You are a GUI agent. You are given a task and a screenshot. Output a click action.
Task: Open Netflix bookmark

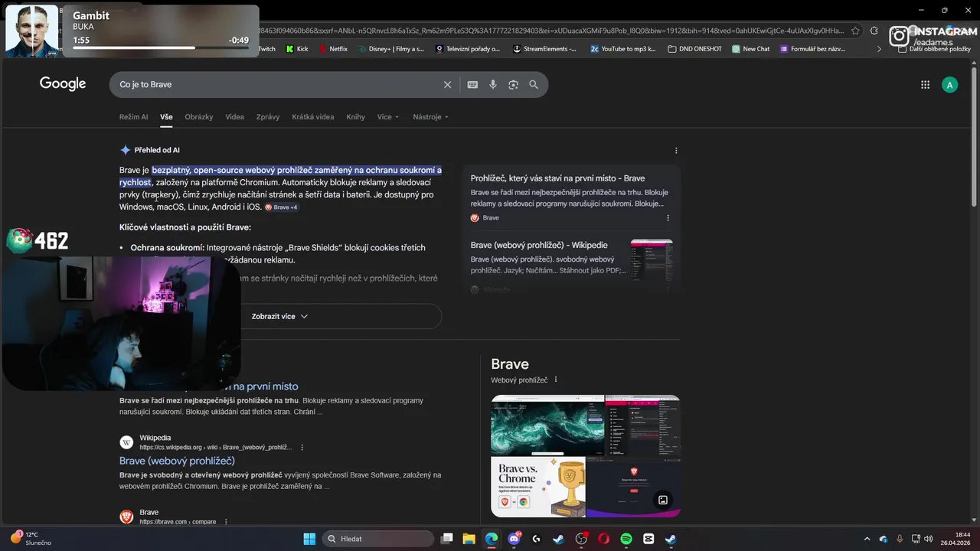click(x=332, y=49)
